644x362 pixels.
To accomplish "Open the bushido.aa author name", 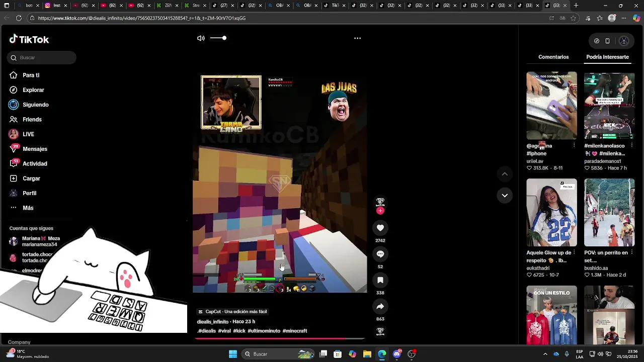I will pyautogui.click(x=596, y=268).
